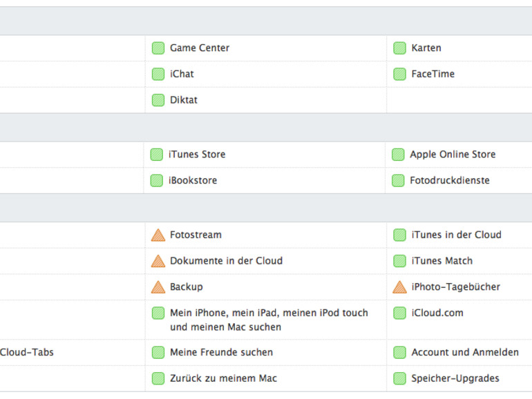
Task: Click the warning triangle for Dokumente in der Cloud
Action: (x=158, y=262)
